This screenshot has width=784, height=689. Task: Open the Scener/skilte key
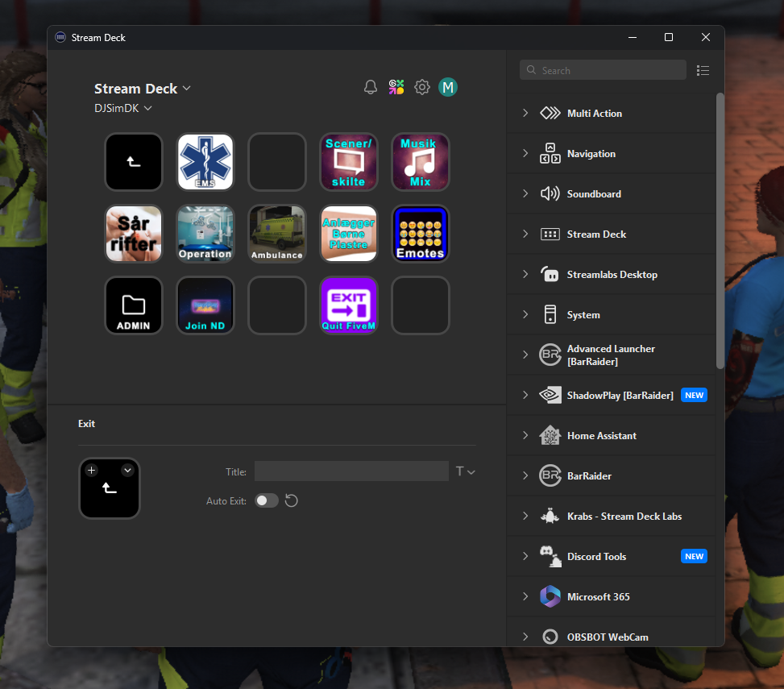pyautogui.click(x=349, y=161)
